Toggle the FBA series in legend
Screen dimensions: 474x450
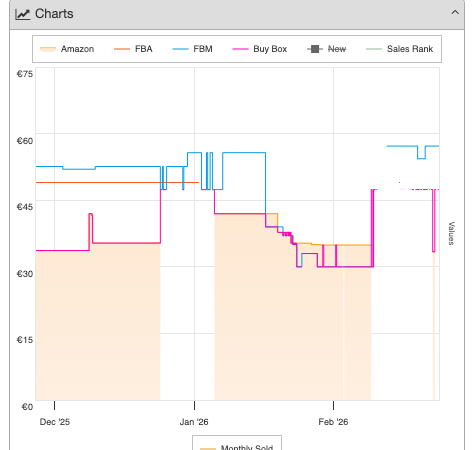(133, 49)
